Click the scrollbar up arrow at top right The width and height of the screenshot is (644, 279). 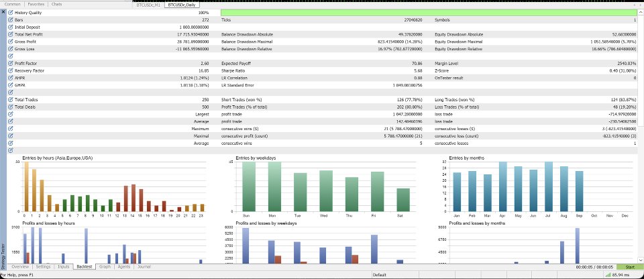click(x=640, y=13)
